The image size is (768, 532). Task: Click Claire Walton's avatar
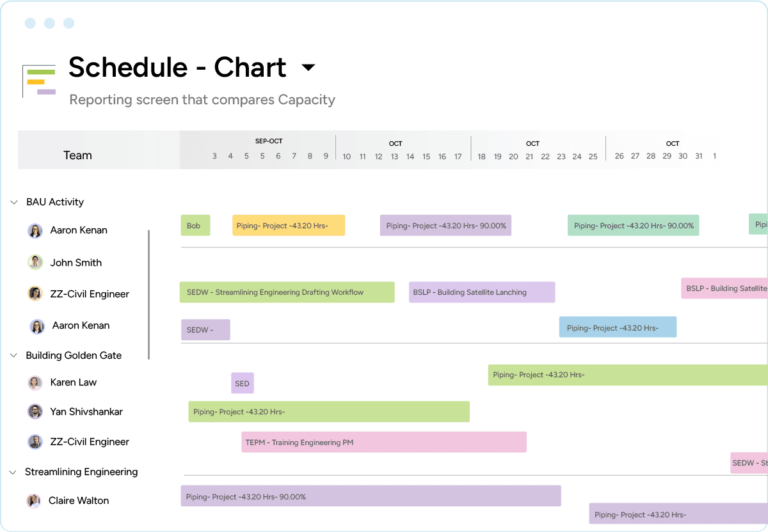pyautogui.click(x=35, y=501)
